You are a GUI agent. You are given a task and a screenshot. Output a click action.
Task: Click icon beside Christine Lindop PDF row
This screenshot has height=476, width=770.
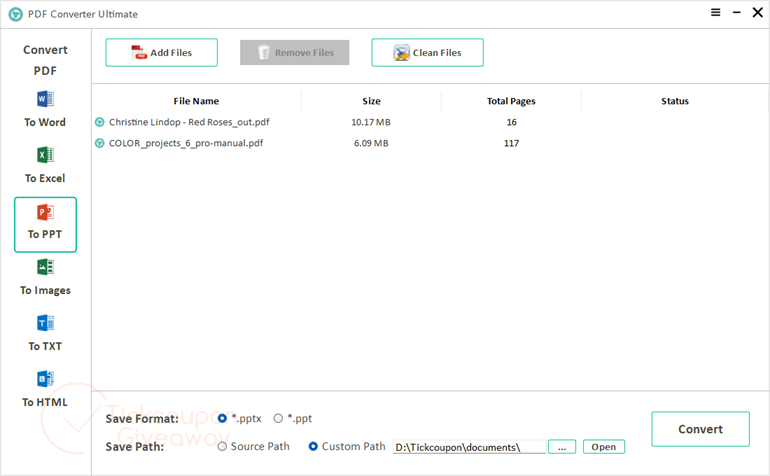click(x=100, y=122)
